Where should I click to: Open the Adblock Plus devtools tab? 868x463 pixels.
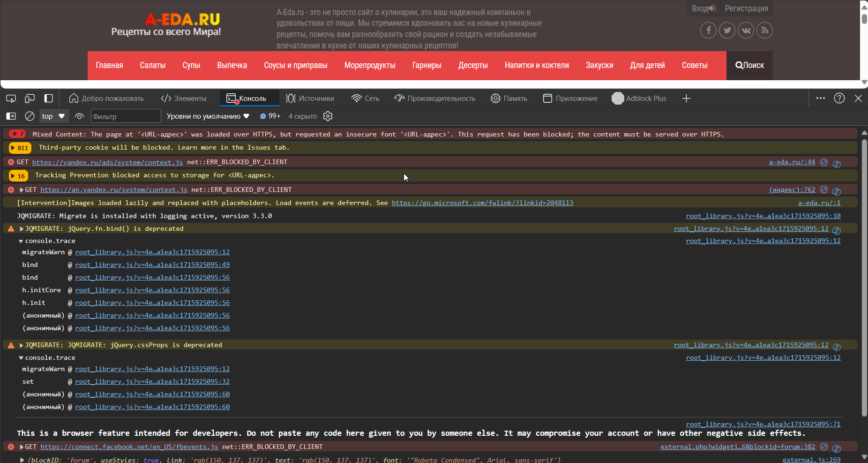click(639, 99)
